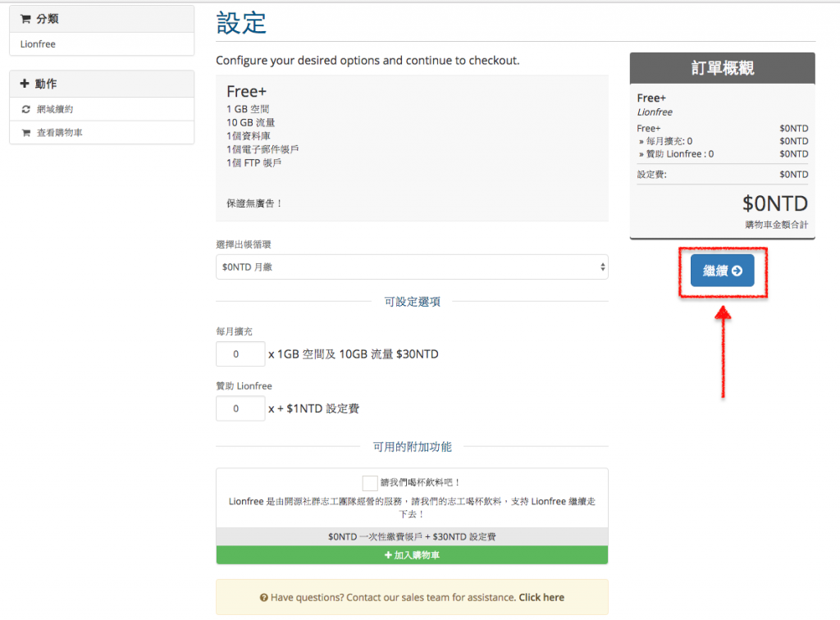Click the refresh icon next to 網域續約

click(x=25, y=109)
